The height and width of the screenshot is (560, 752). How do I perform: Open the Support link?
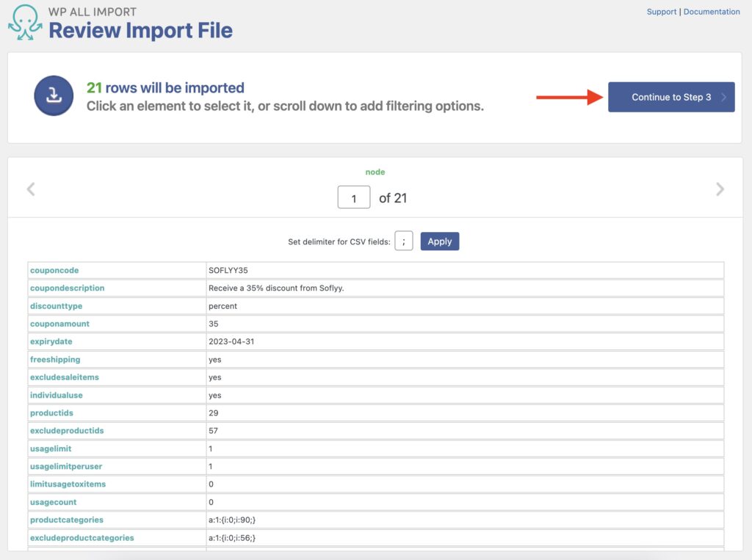coord(661,11)
